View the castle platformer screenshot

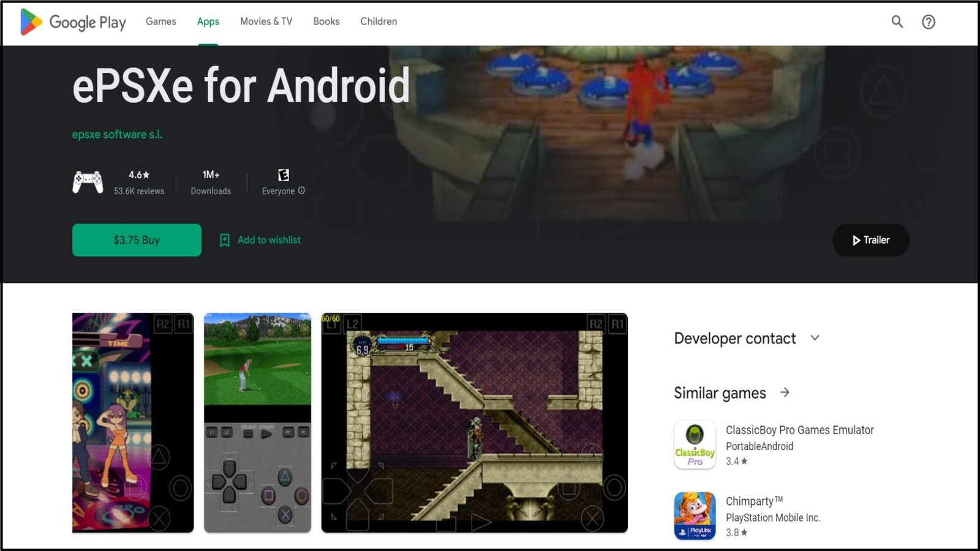coord(474,422)
